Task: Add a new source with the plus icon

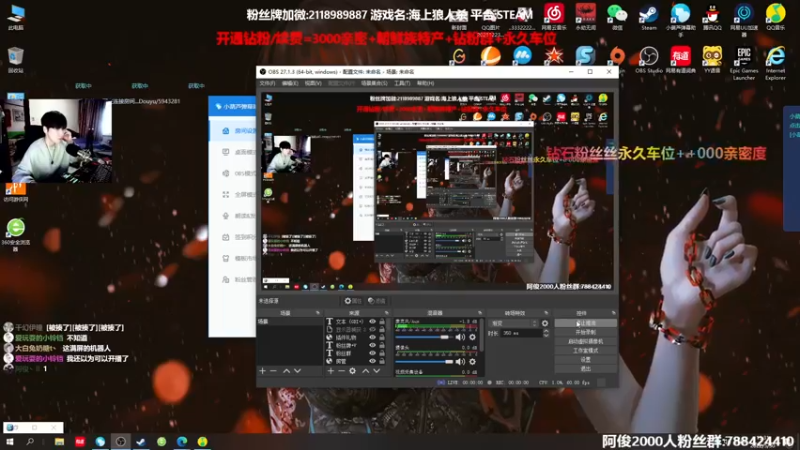Action: pyautogui.click(x=331, y=371)
